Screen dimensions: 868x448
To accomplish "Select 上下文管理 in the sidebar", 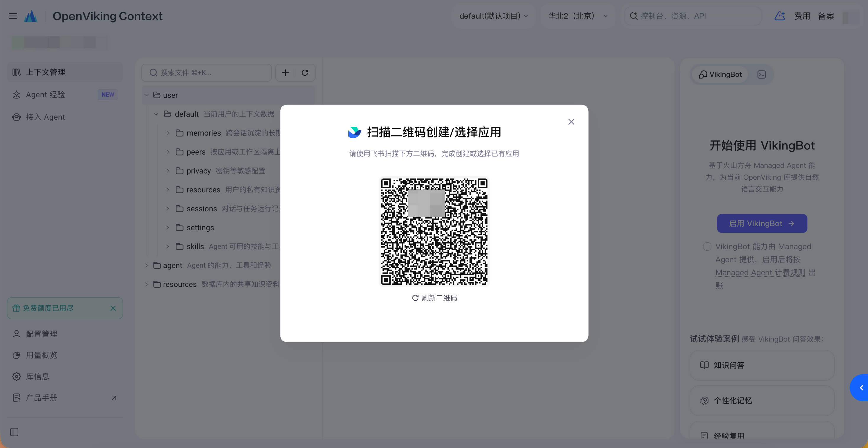I will (x=65, y=72).
